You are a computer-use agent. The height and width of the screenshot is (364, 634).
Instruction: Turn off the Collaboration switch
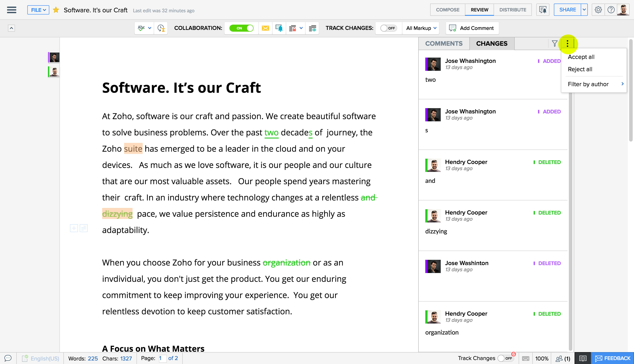pyautogui.click(x=241, y=28)
